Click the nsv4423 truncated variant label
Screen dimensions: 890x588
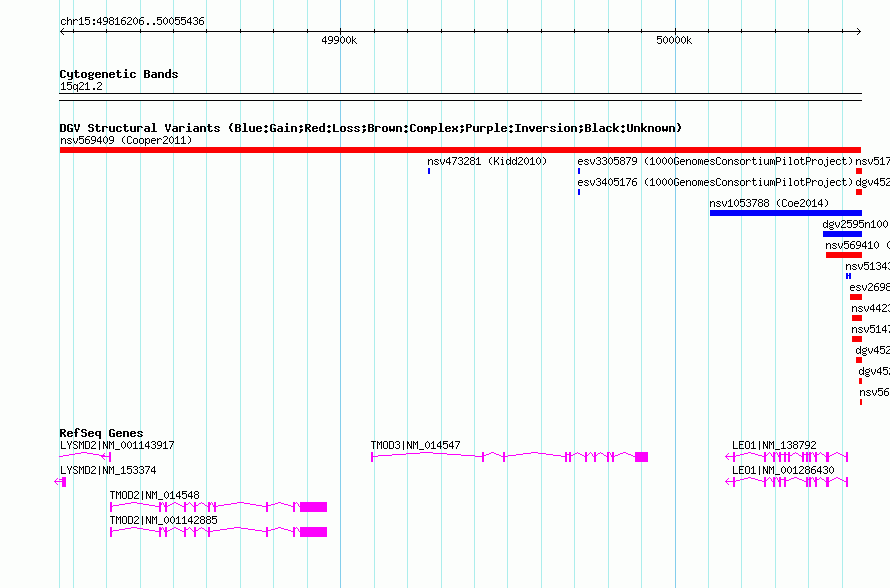pyautogui.click(x=871, y=308)
